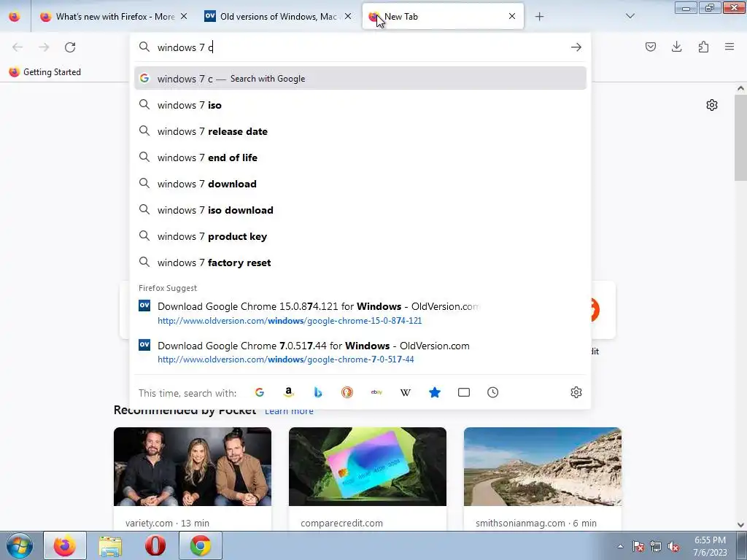Viewport: 747px width, 560px height.
Task: Choose suggestion 'windows 7 end of life'
Action: [x=360, y=157]
